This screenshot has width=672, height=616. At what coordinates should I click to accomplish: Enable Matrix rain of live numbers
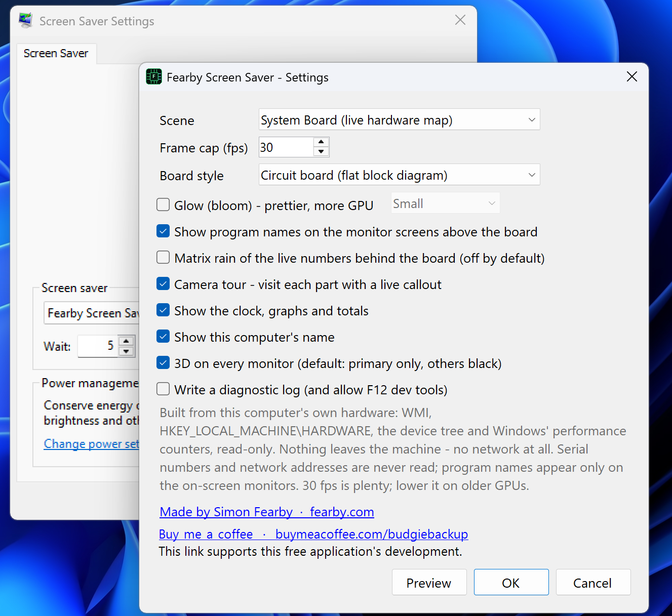pos(163,258)
